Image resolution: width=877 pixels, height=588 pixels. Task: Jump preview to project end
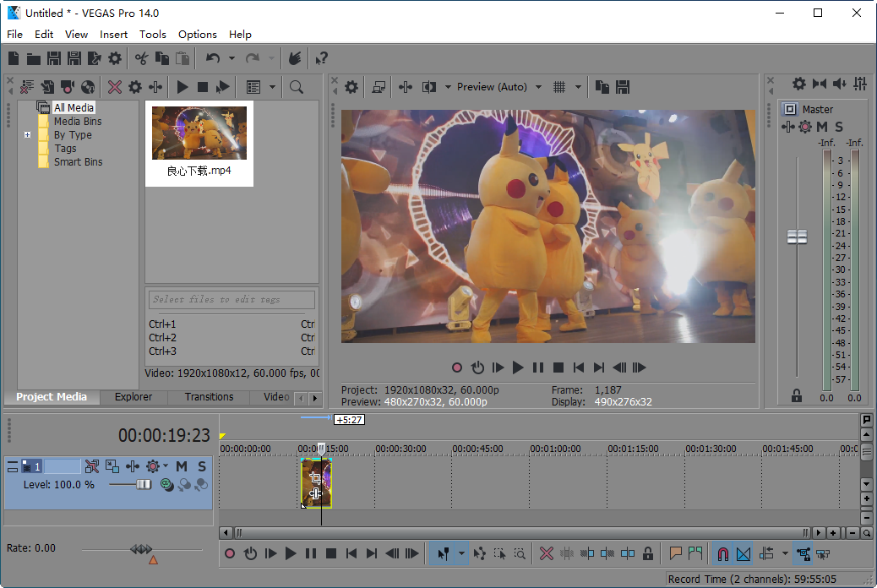coord(598,367)
